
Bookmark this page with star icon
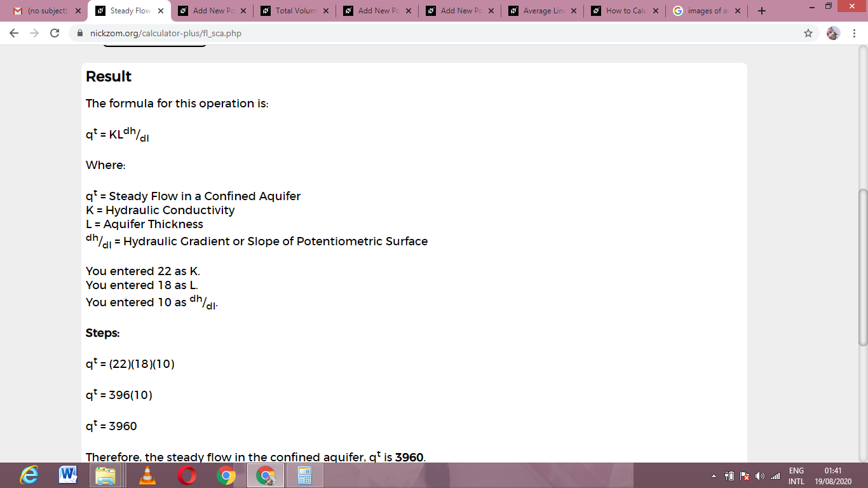[x=808, y=33]
